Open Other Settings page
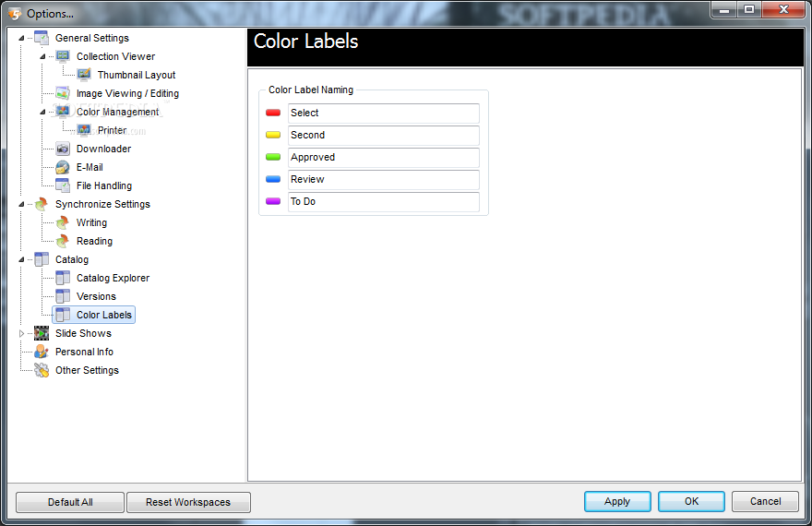The width and height of the screenshot is (812, 526). [87, 370]
